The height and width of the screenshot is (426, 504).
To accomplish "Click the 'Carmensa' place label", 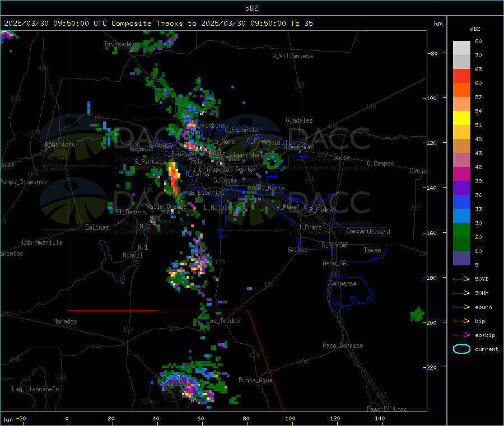I will pos(343,283).
